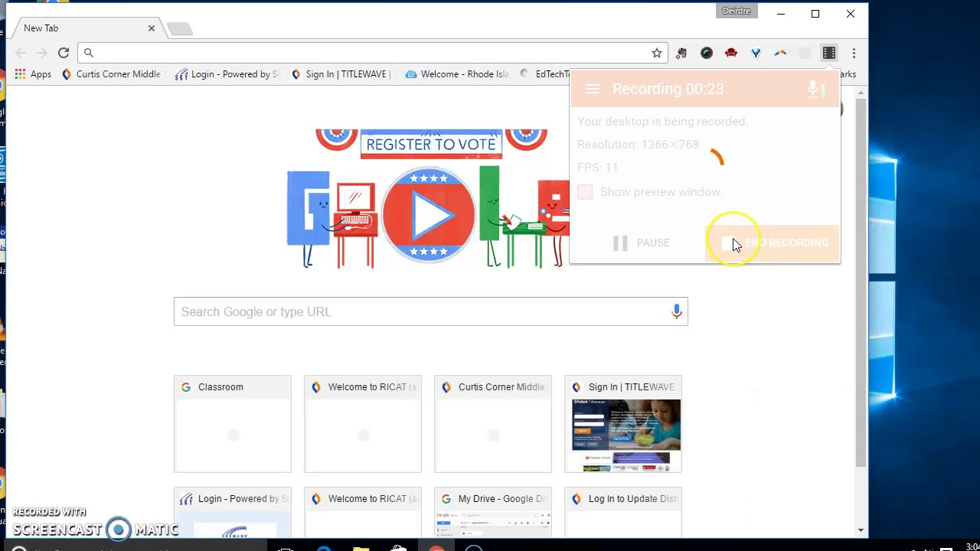Close the New Tab tab
Viewport: 980px width, 551px height.
(152, 28)
